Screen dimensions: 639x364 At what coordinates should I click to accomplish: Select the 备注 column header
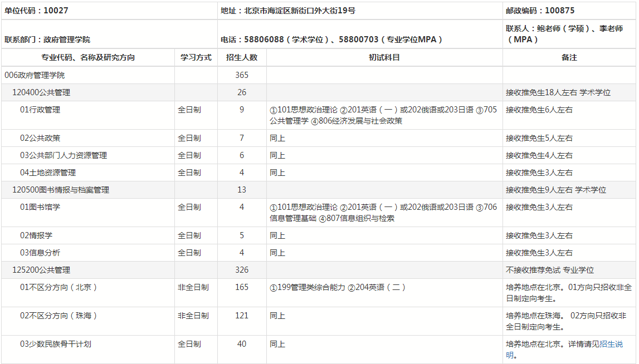(x=569, y=57)
